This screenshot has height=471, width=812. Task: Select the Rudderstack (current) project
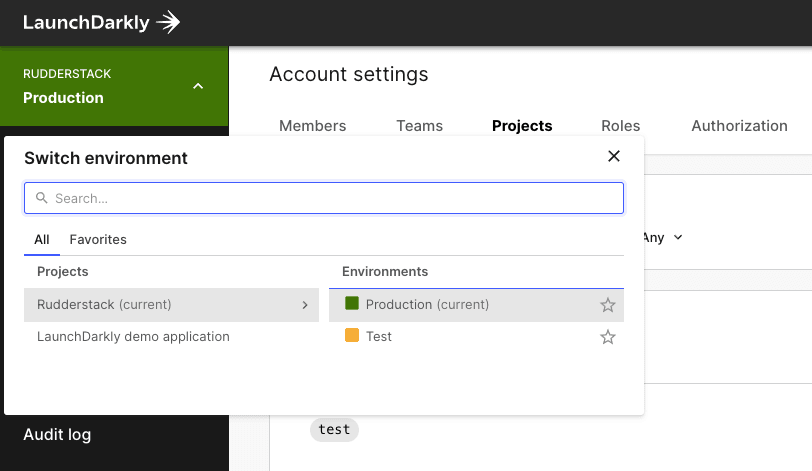point(171,305)
